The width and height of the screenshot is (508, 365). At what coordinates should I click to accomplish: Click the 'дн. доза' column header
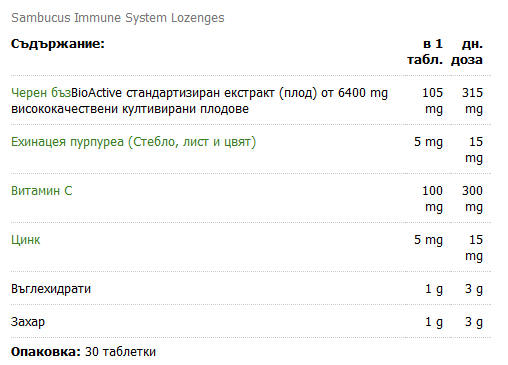[467, 52]
